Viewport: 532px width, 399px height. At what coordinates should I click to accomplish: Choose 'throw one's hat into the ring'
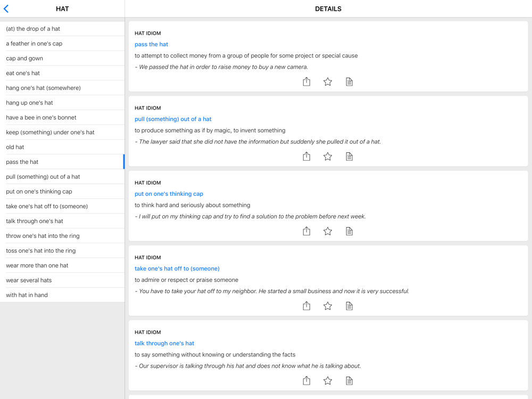[x=62, y=236]
